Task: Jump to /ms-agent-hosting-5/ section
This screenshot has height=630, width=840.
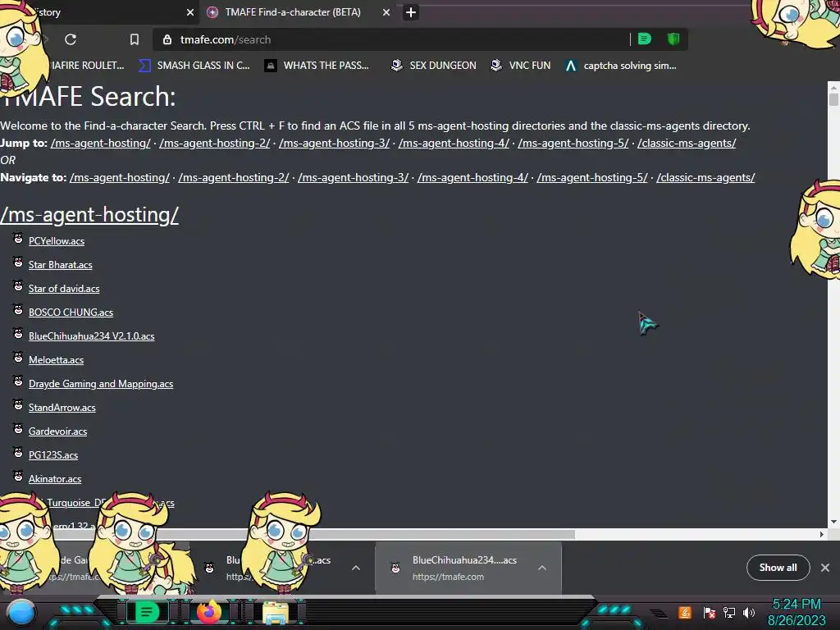Action: pyautogui.click(x=573, y=143)
